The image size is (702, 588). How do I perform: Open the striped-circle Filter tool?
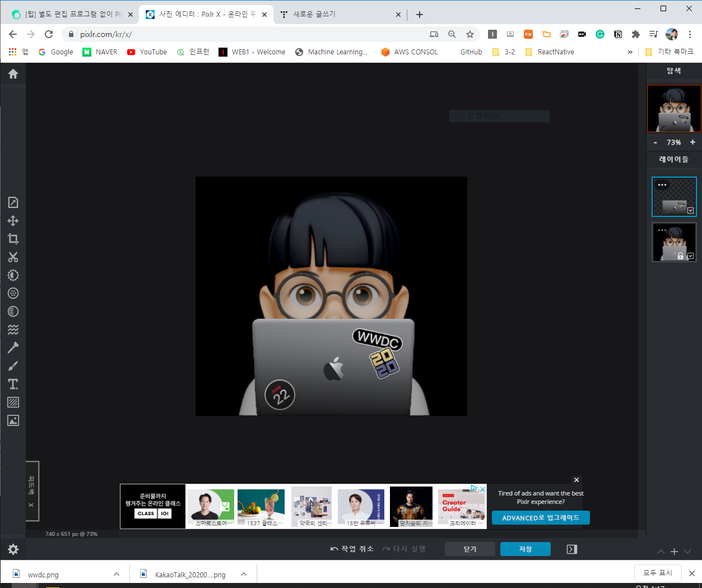13,312
